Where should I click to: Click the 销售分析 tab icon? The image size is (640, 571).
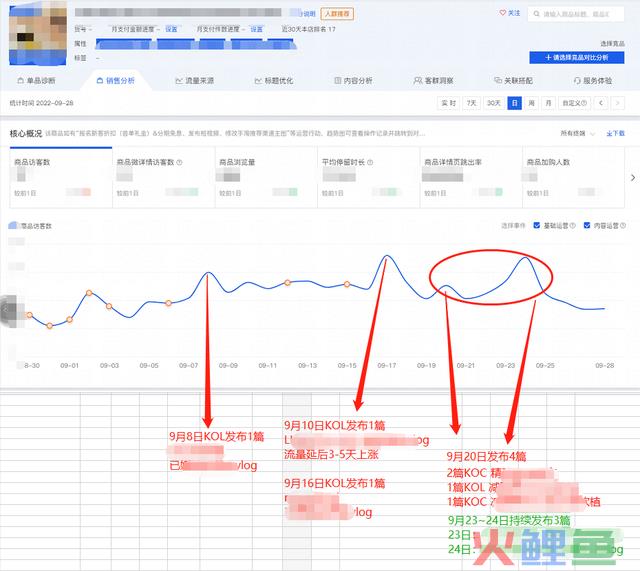click(100, 81)
